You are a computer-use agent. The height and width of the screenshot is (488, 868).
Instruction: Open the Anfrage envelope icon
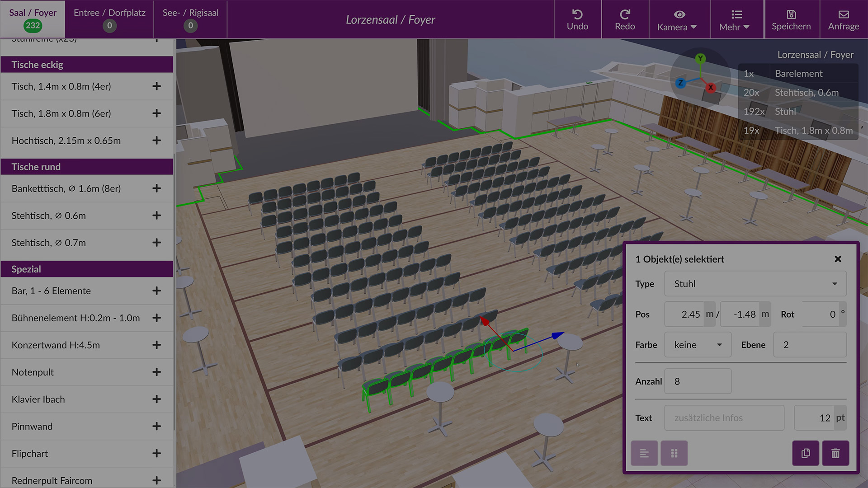coord(843,14)
